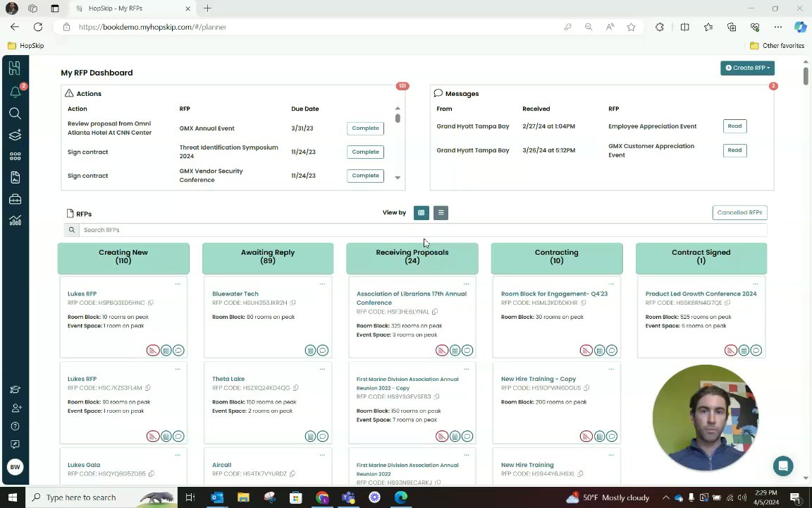The image size is (812, 508).
Task: Copy the RFP code for the New Hire Training - Copy card
Action: pyautogui.click(x=586, y=388)
